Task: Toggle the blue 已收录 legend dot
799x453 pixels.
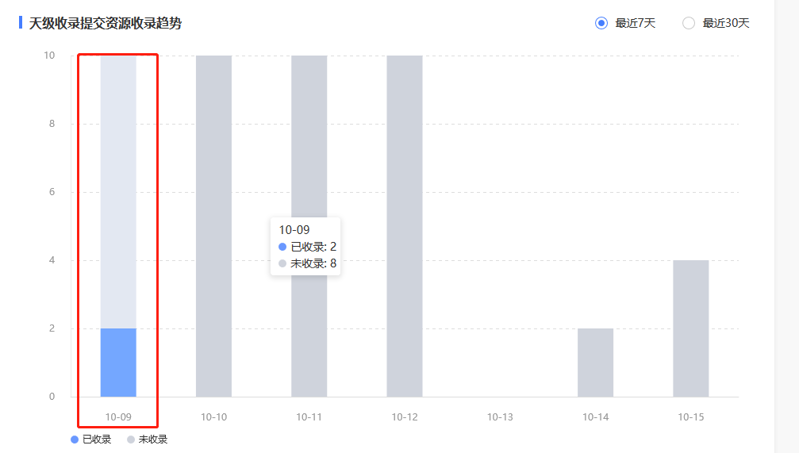Action: pyautogui.click(x=74, y=439)
